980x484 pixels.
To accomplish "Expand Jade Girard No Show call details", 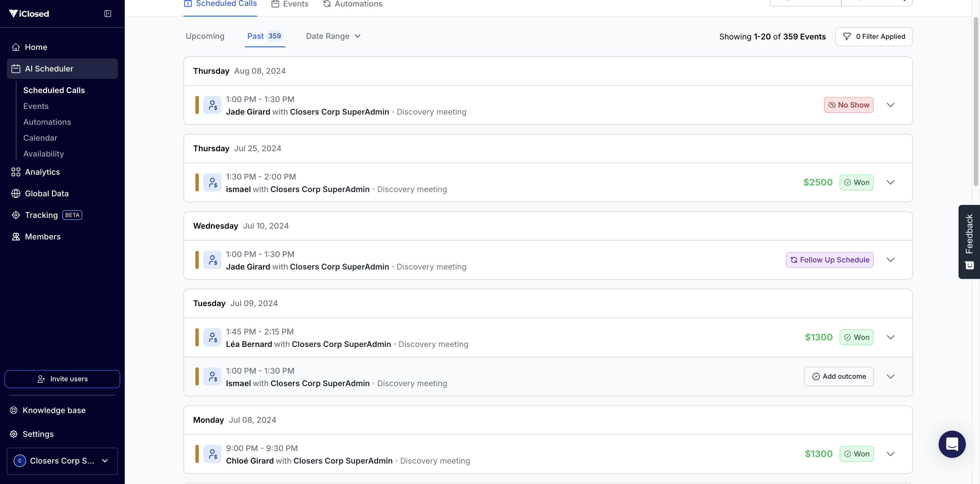I will click(890, 105).
